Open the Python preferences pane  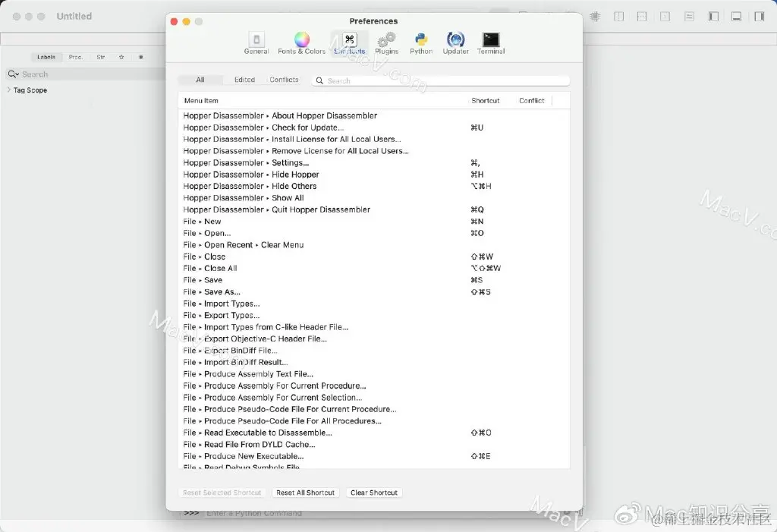coord(421,43)
